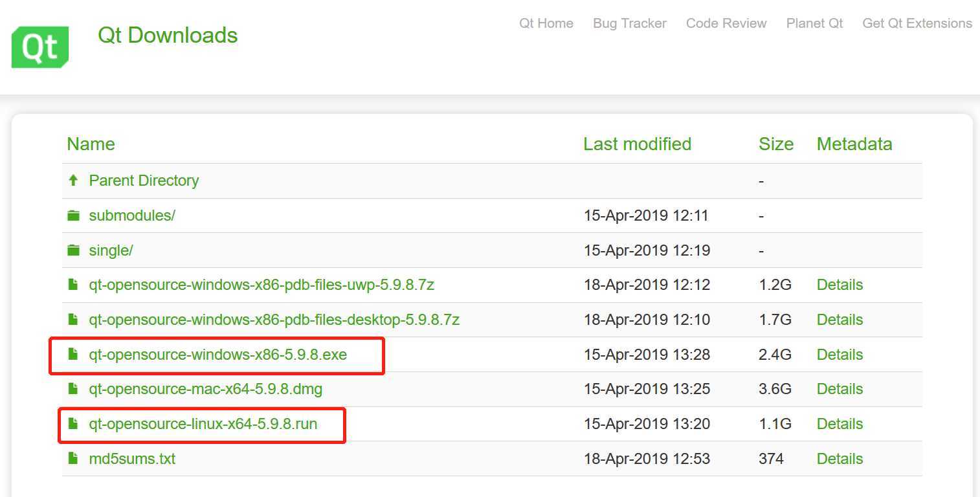Download qt-opensource-windows-x86-5.9.8.exe

point(218,355)
